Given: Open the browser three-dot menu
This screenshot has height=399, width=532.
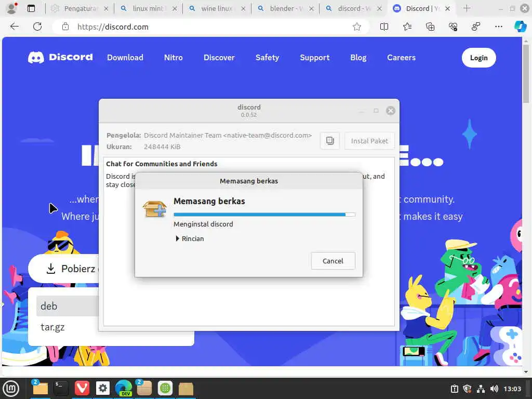Looking at the screenshot, I should 498,27.
